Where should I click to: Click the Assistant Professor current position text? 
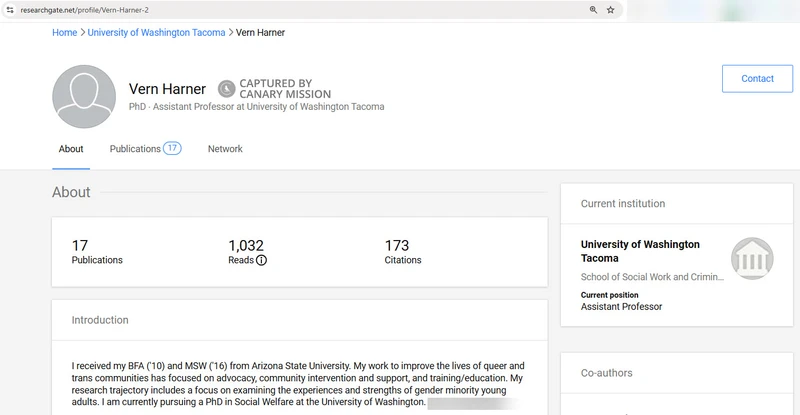[x=621, y=307]
